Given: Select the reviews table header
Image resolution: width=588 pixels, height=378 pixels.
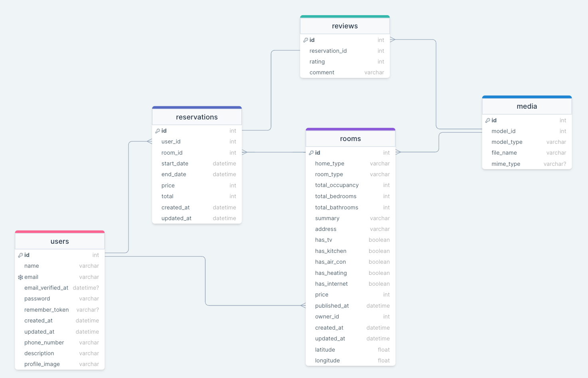Looking at the screenshot, I should pyautogui.click(x=344, y=26).
